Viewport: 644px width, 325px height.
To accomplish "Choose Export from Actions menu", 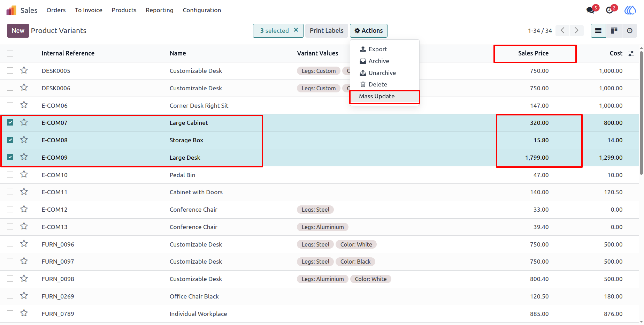I will [385, 49].
